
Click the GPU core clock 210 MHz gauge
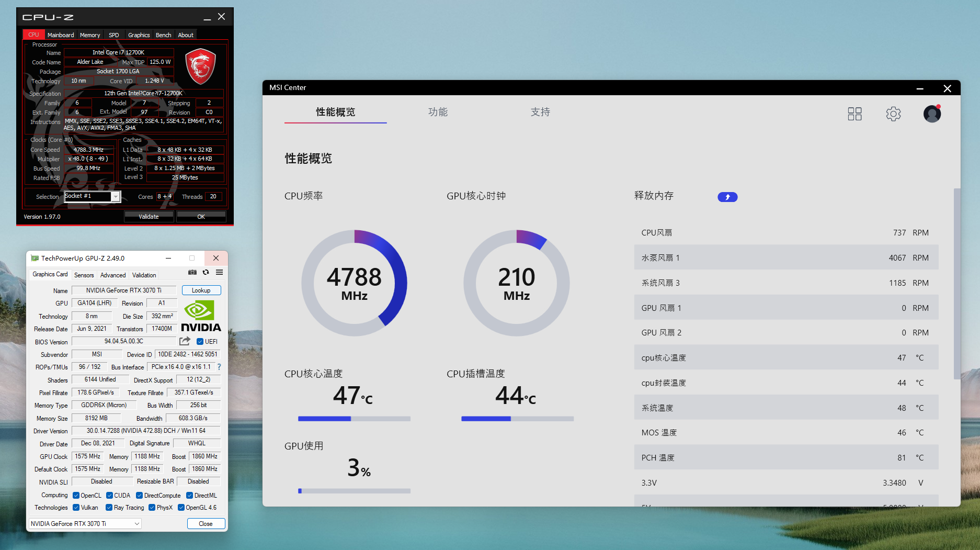(517, 283)
